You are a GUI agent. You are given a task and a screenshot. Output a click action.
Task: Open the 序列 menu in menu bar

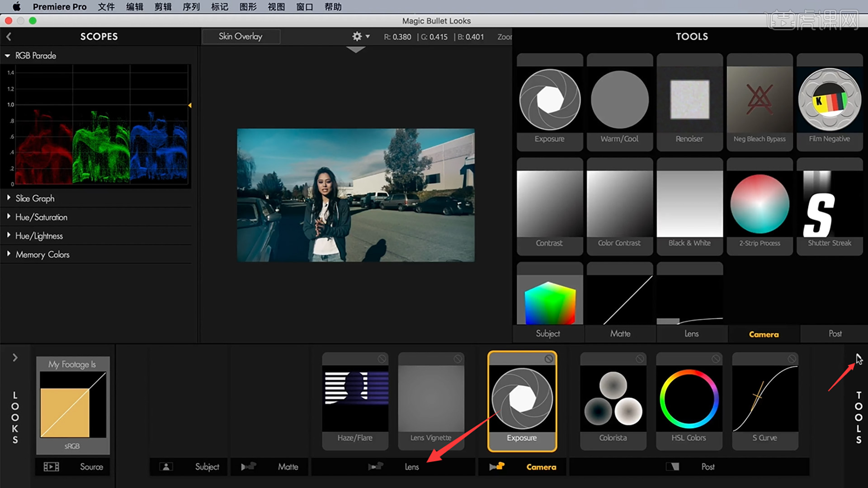pos(191,7)
